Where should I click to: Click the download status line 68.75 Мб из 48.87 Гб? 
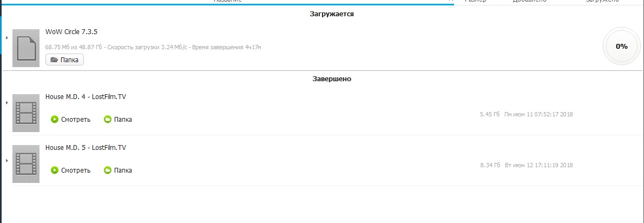153,47
